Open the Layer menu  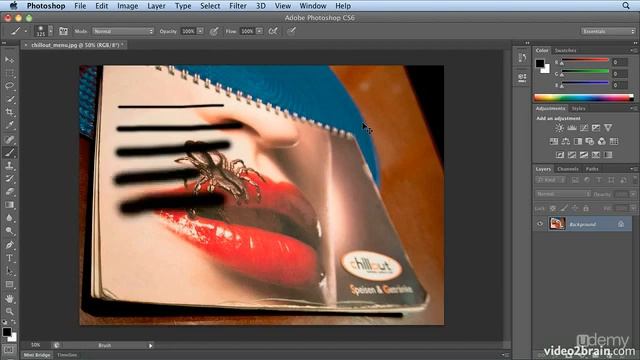pyautogui.click(x=156, y=6)
